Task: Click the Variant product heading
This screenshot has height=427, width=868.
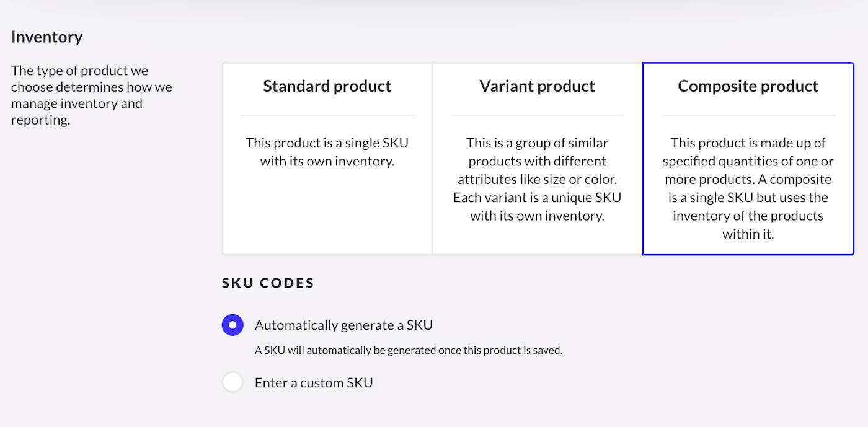Action: coord(537,86)
